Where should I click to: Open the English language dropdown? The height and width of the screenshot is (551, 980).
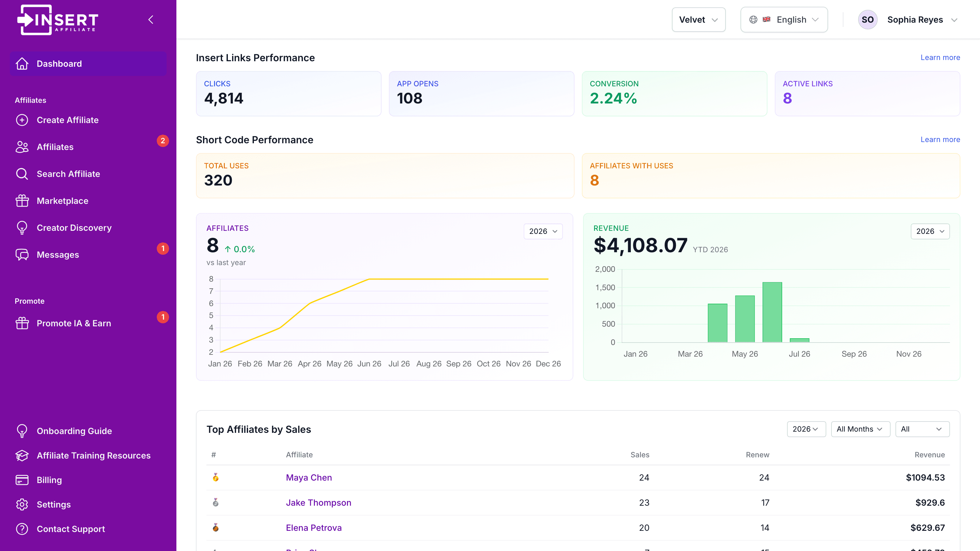(x=784, y=20)
